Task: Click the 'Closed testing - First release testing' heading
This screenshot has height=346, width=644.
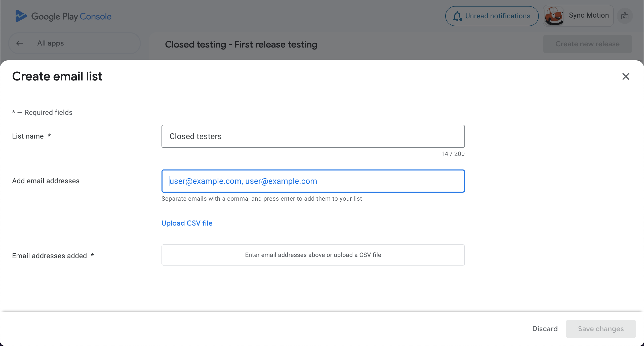Action: coord(241,45)
